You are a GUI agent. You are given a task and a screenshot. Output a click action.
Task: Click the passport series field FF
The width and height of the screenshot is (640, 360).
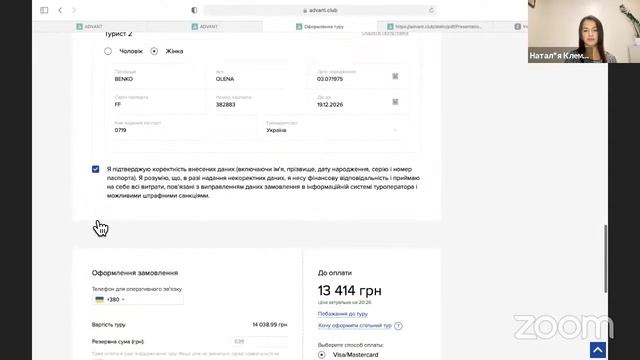[x=157, y=102]
